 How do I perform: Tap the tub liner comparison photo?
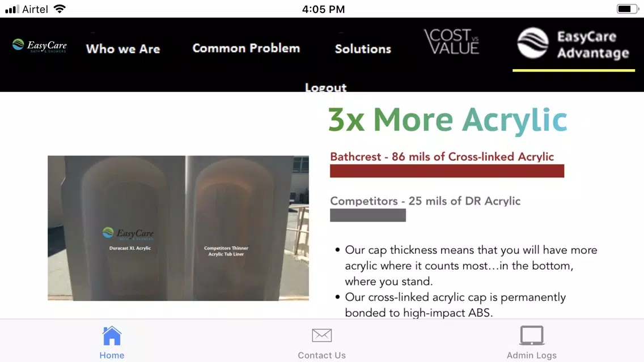178,228
